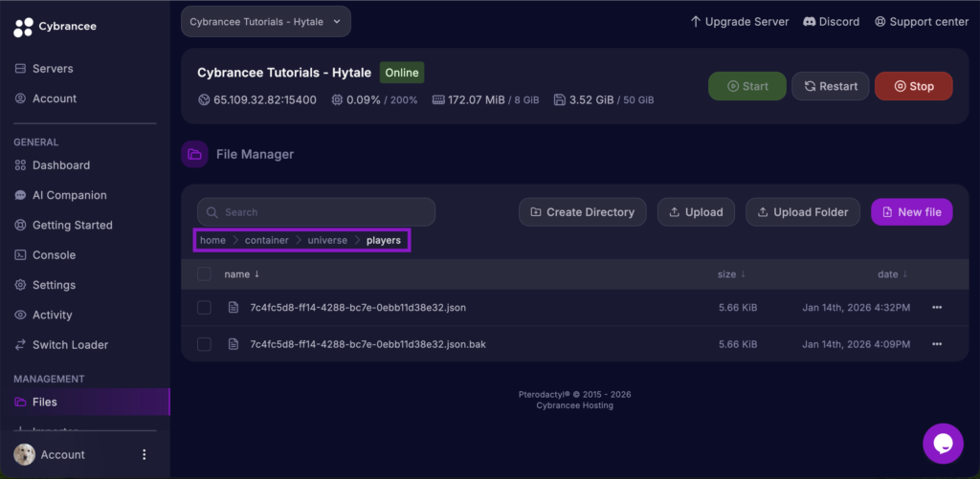Open options menu for the 4:32PM file
Screen dimensions: 980x479
pyautogui.click(x=937, y=307)
